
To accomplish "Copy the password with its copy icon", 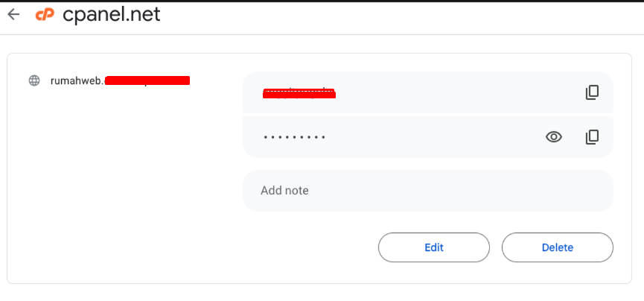I will [592, 137].
